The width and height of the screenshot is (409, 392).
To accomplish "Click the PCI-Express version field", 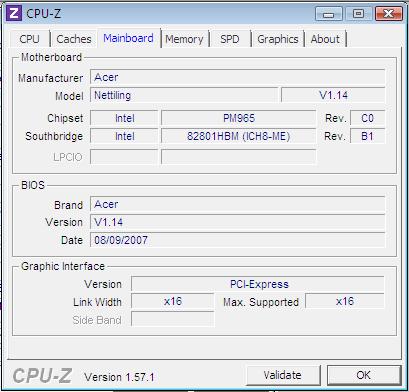I will [x=258, y=284].
